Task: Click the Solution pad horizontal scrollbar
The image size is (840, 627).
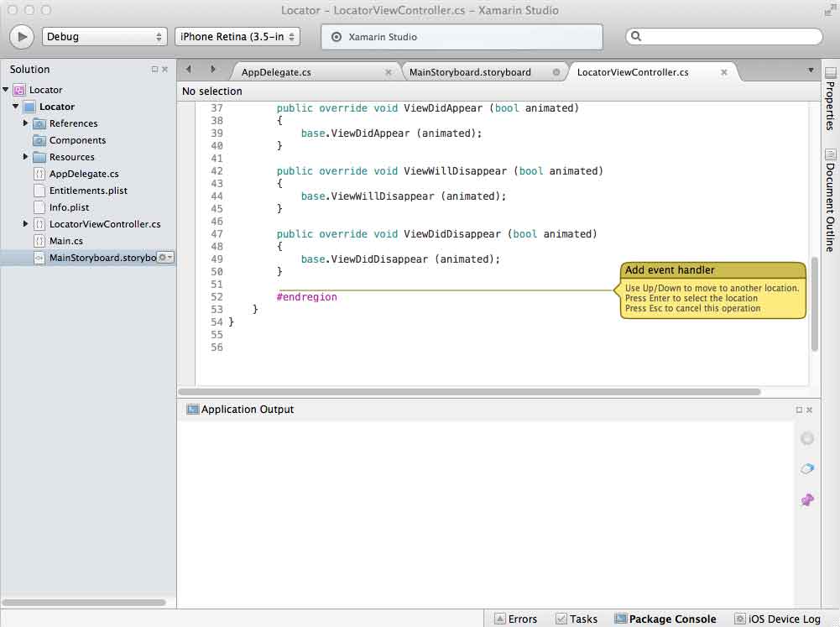Action: (84, 603)
